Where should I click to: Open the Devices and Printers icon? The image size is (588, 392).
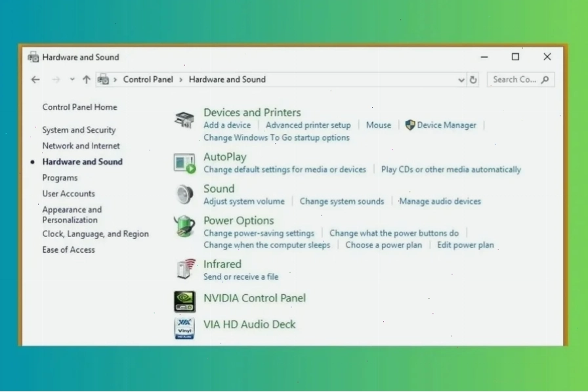(184, 120)
